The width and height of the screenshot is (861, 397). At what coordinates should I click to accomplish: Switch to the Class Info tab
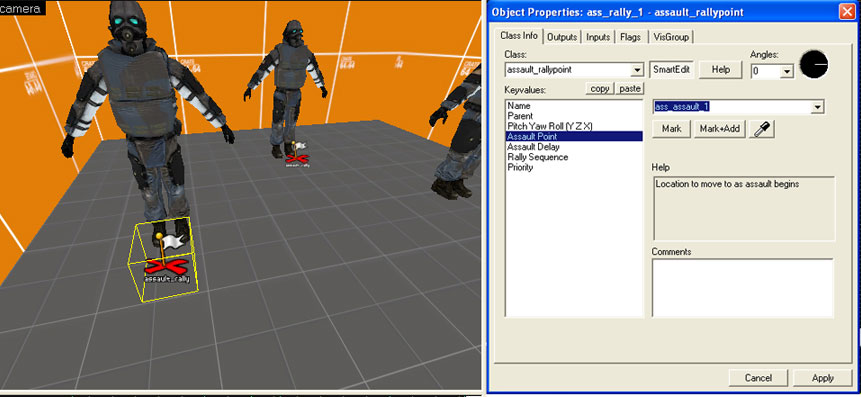pos(519,36)
